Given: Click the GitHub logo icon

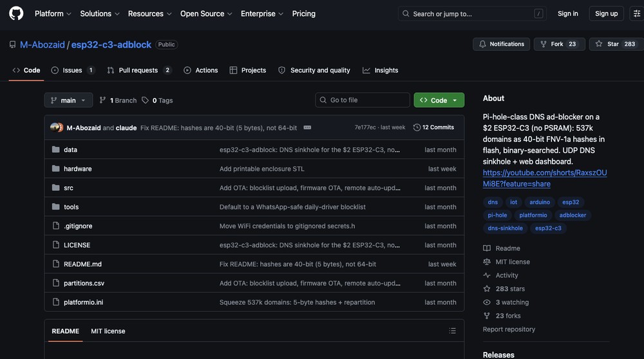Looking at the screenshot, I should tap(16, 14).
